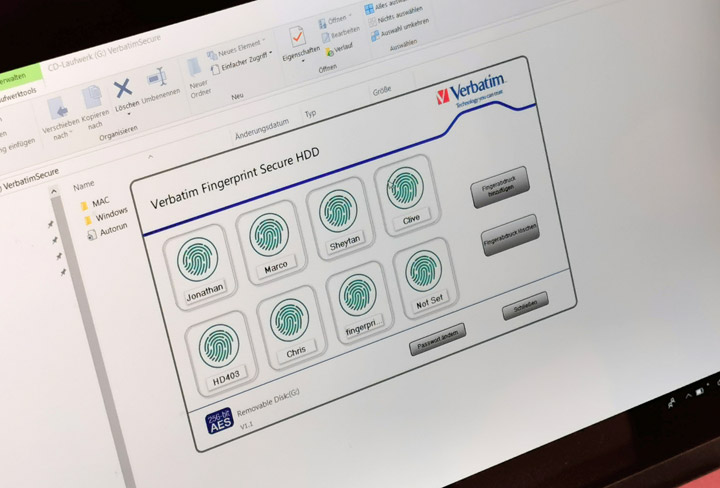Click the battery icon in the system tray
Image resolution: width=720 pixels, height=488 pixels.
pyautogui.click(x=700, y=392)
